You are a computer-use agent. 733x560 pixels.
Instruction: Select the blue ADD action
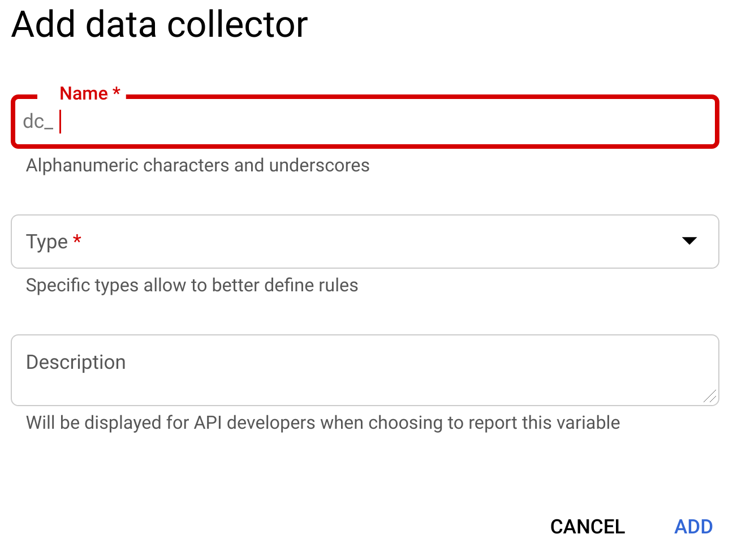[x=693, y=527]
